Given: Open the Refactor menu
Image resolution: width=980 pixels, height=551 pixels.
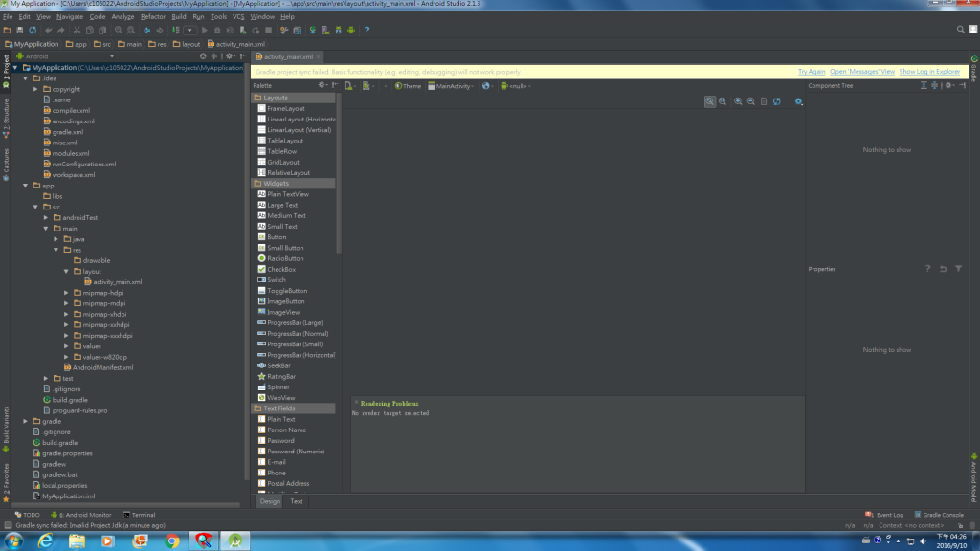Looking at the screenshot, I should 152,17.
